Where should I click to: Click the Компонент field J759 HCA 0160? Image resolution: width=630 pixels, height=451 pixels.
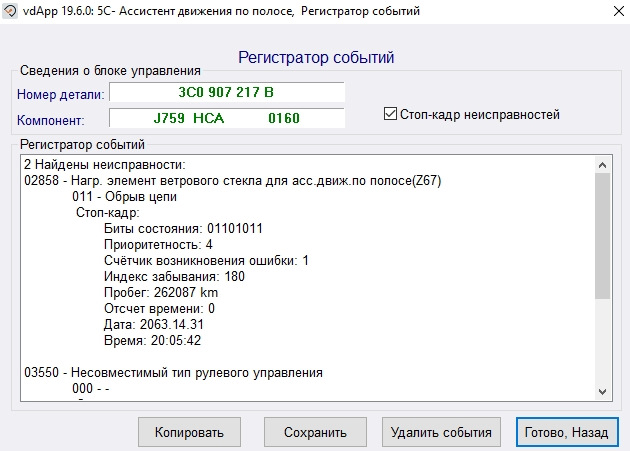point(227,118)
